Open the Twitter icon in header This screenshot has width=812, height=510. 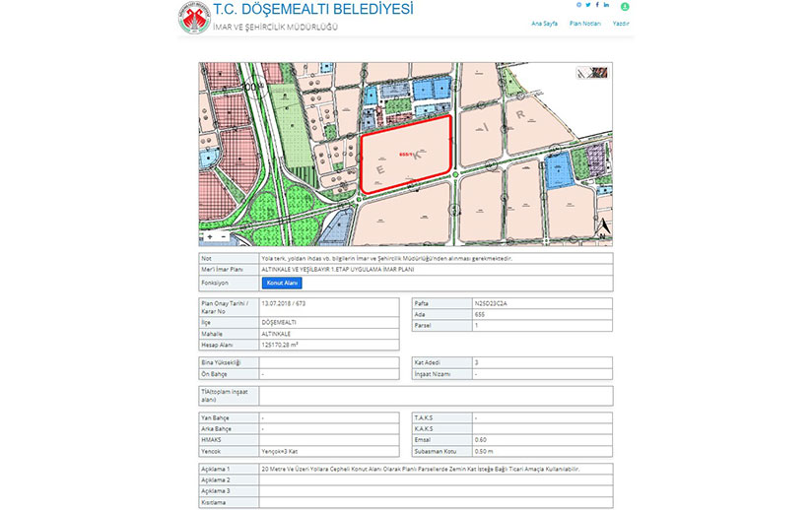(x=588, y=5)
